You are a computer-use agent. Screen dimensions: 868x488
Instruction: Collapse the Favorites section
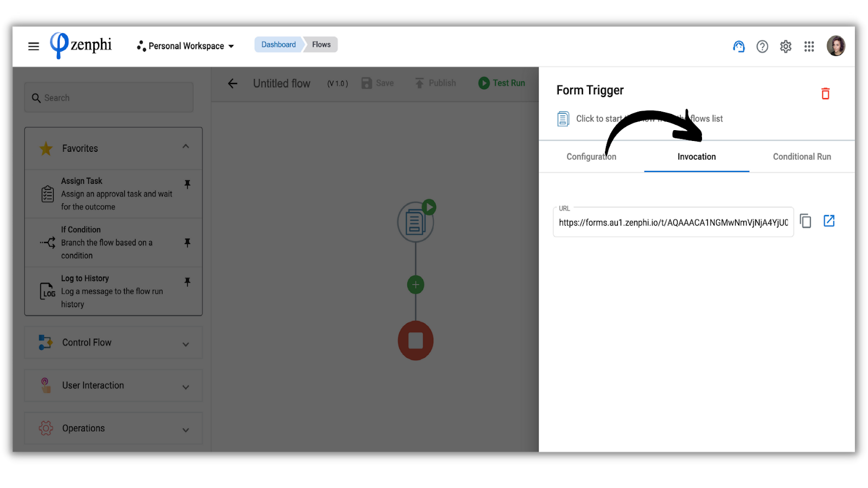[186, 146]
